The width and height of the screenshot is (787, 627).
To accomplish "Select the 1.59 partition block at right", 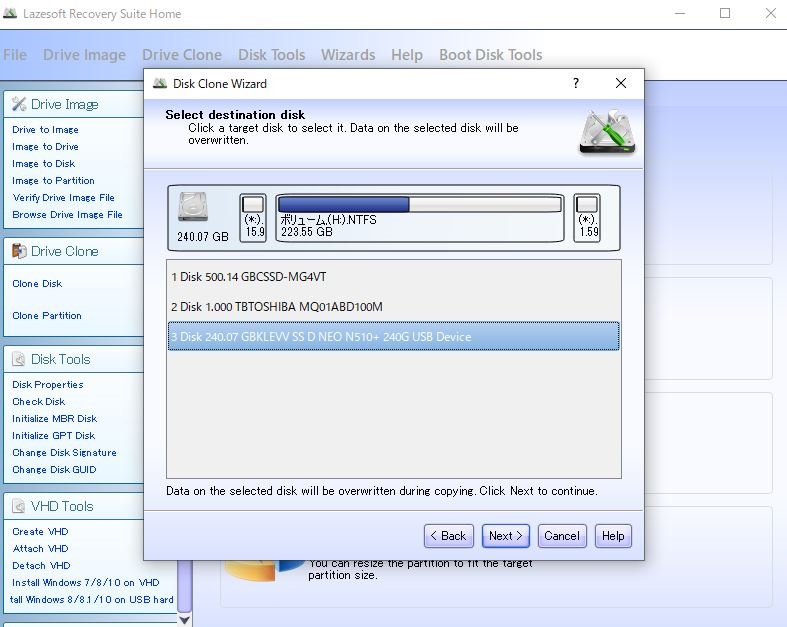I will [587, 218].
